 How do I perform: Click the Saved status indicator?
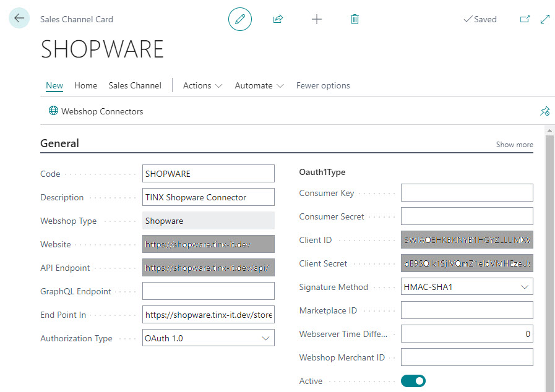480,19
